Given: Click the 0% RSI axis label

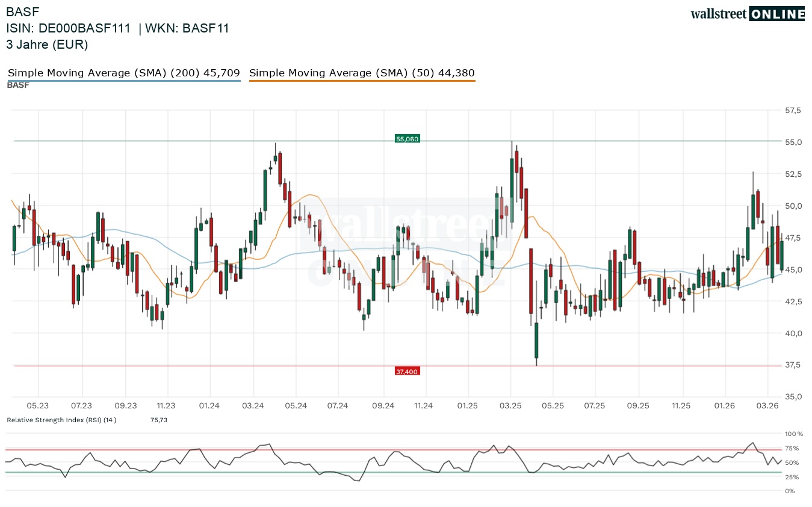Looking at the screenshot, I should point(789,491).
